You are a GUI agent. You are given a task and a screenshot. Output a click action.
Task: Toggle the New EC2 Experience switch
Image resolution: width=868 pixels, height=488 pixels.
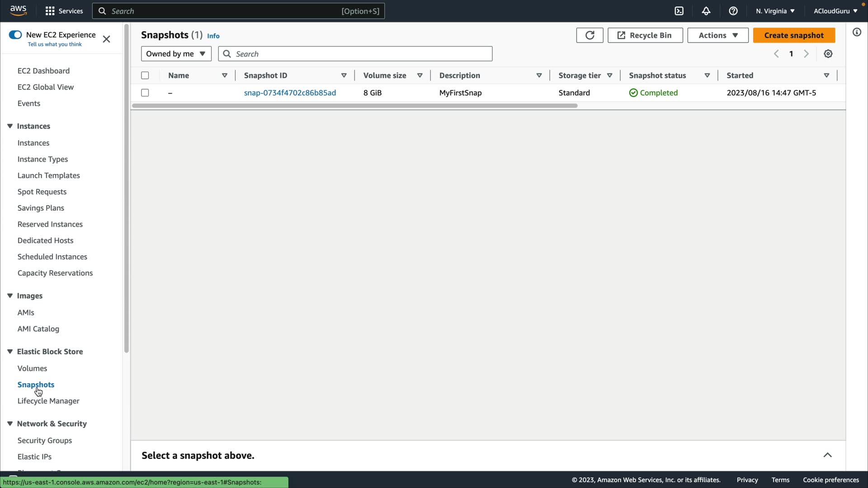pyautogui.click(x=15, y=35)
